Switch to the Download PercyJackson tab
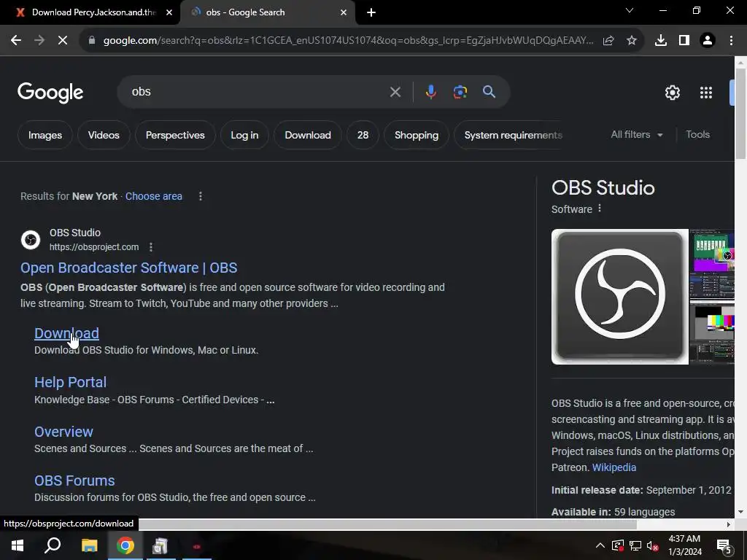This screenshot has width=747, height=560. point(90,12)
